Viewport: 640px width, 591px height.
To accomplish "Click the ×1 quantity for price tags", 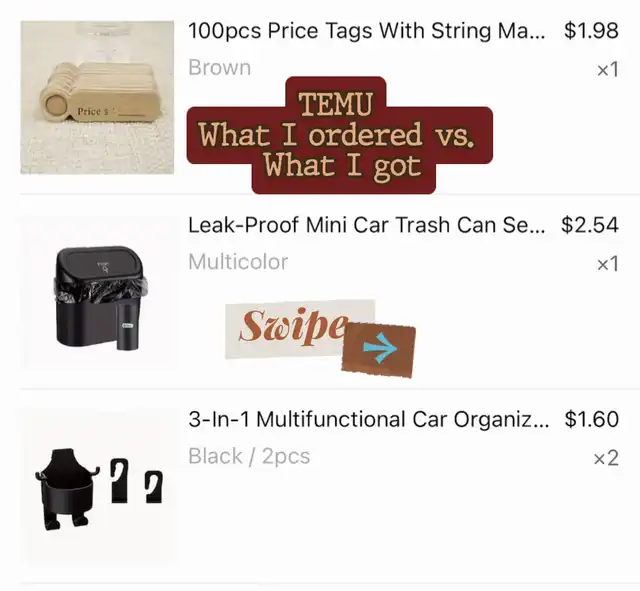I will (x=608, y=70).
